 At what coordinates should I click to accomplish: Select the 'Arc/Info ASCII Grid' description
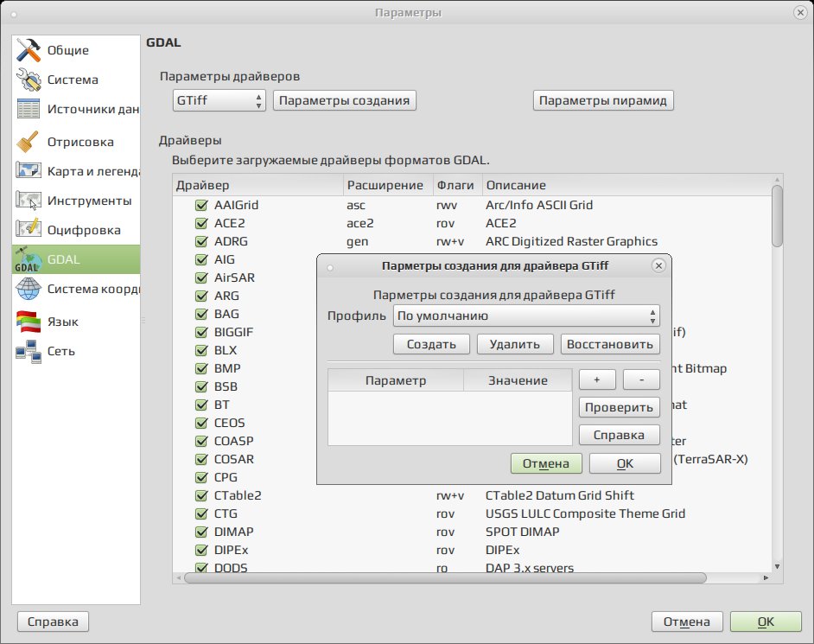(x=539, y=205)
